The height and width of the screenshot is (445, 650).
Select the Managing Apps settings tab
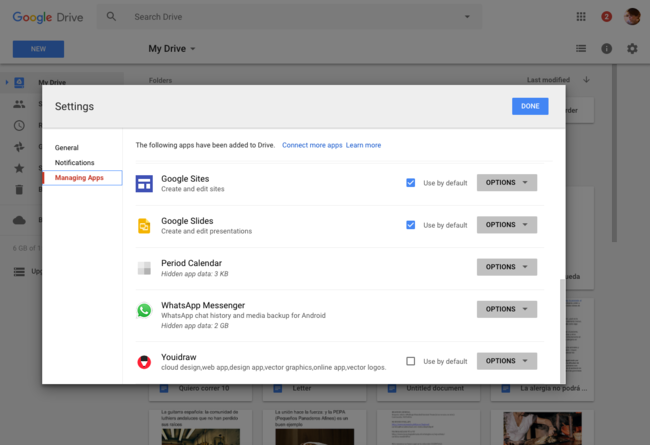[x=82, y=178]
